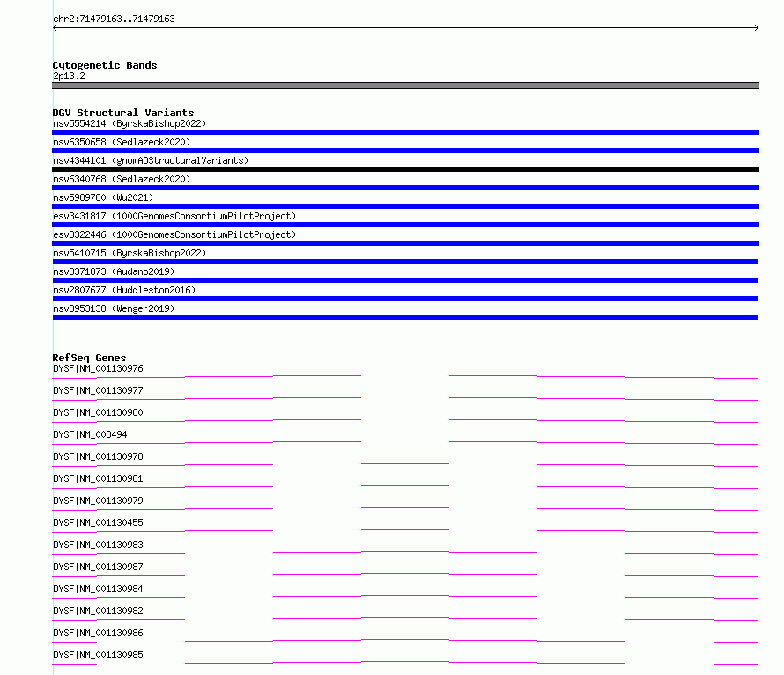
Task: Open the DYSF|NM_001130984 transcript label
Action: point(98,589)
